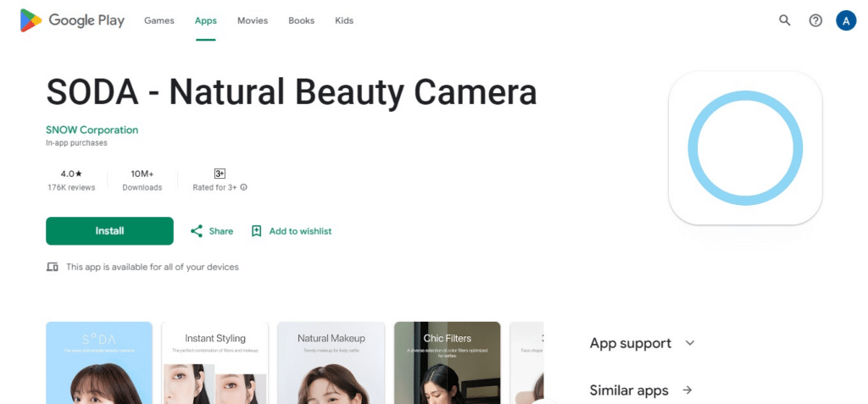Select the Apps tab
This screenshot has width=868, height=404.
pos(205,20)
